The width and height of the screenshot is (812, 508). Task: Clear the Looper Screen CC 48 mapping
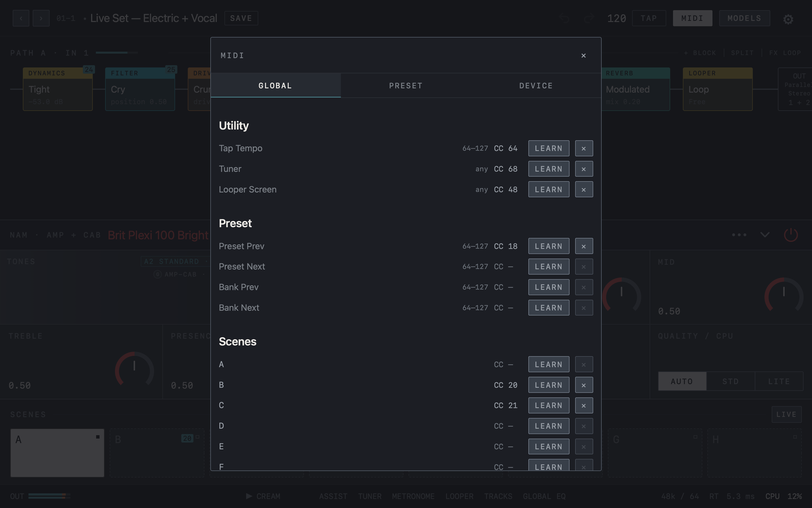point(584,189)
